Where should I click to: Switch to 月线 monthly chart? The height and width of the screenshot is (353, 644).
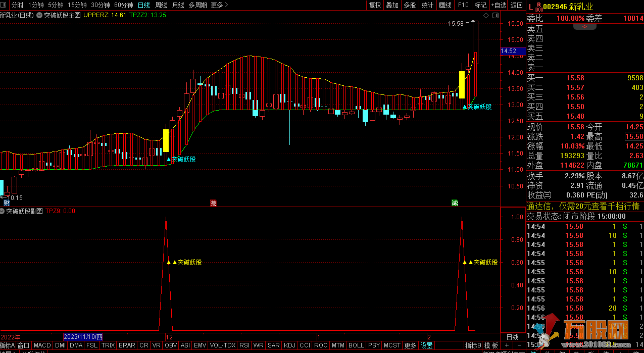pyautogui.click(x=178, y=5)
